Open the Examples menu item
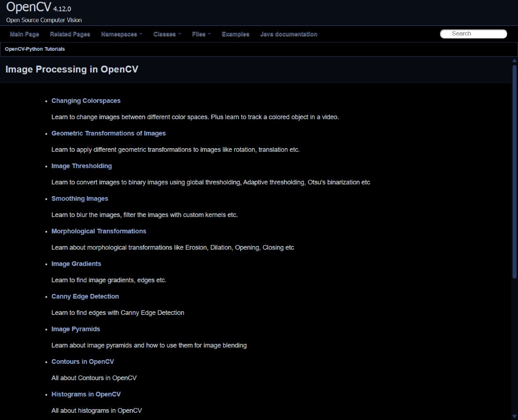Viewport: 518px width, 420px height. (x=235, y=34)
